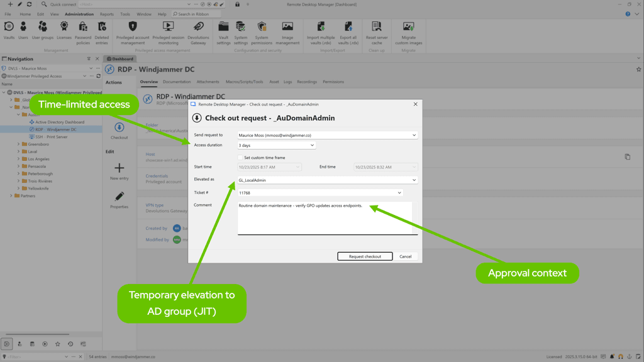Click the Request checkout button
This screenshot has height=362, width=644.
coord(365,256)
